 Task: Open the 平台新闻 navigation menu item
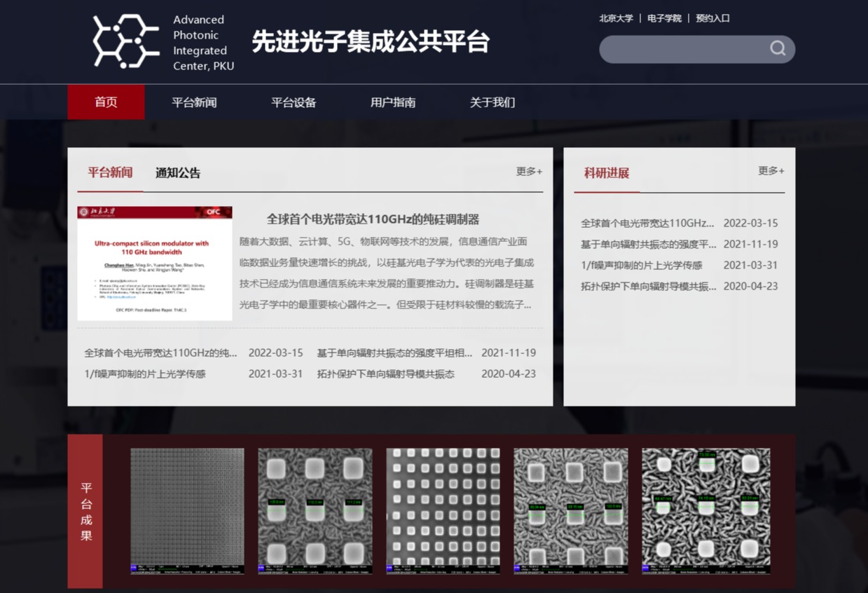(x=194, y=102)
